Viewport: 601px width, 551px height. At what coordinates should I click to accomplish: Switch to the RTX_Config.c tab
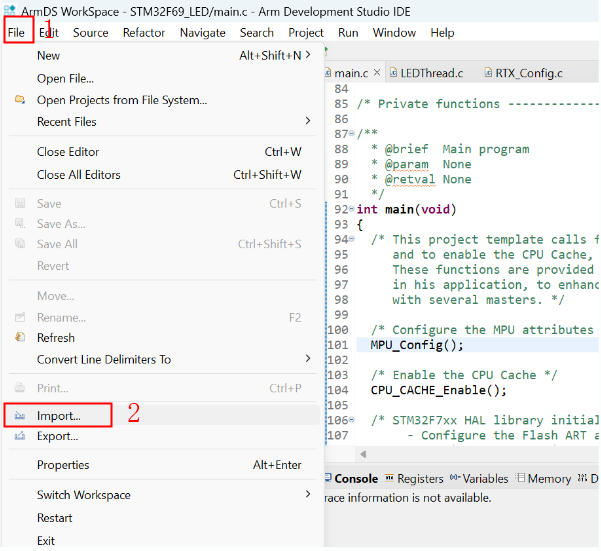click(528, 73)
